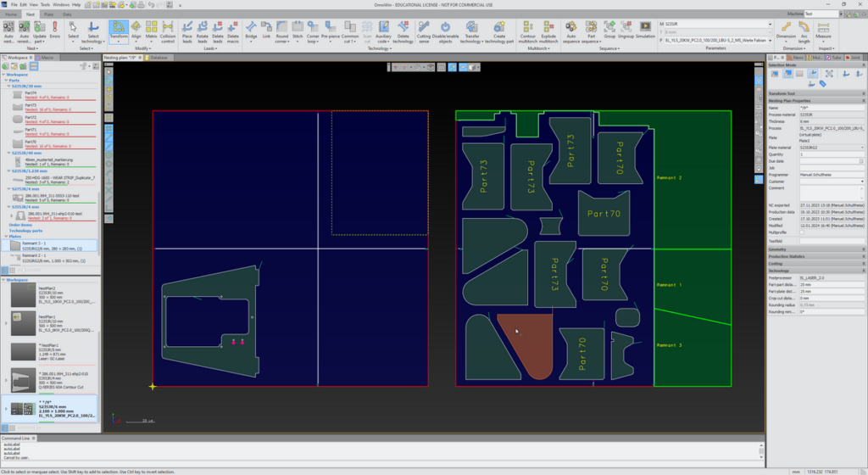868x475 pixels.
Task: Click the Auto nest icon
Action: (8, 29)
